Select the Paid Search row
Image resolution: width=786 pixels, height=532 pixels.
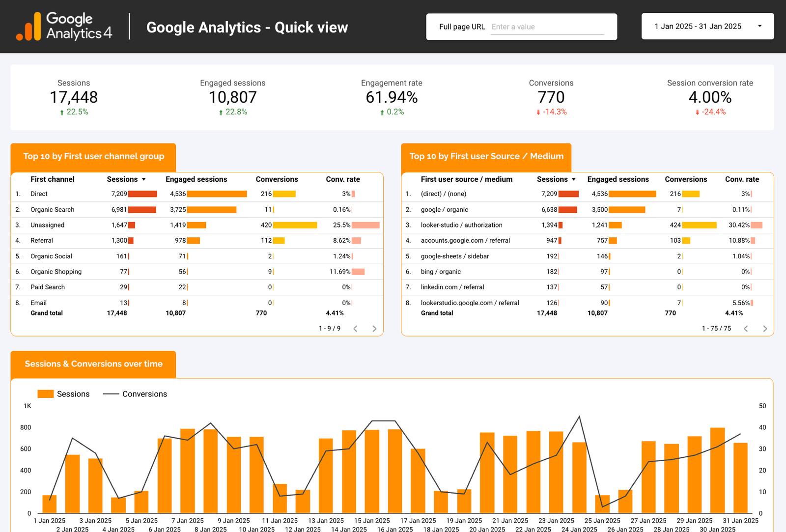tap(197, 287)
